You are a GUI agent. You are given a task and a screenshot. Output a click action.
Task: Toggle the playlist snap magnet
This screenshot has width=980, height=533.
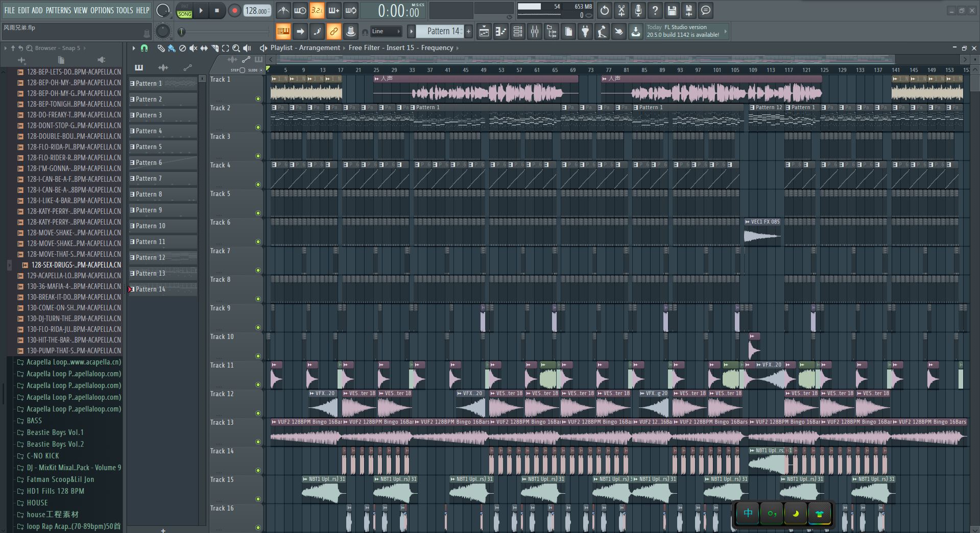click(x=144, y=48)
